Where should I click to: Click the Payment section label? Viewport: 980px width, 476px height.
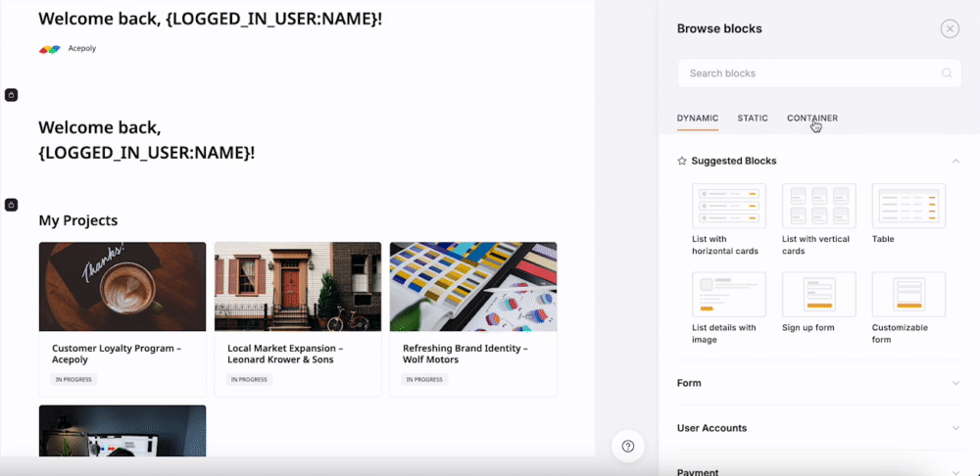[x=698, y=472]
